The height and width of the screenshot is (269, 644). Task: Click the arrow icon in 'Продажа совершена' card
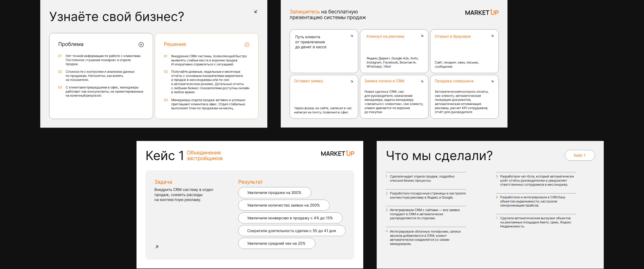tap(492, 81)
